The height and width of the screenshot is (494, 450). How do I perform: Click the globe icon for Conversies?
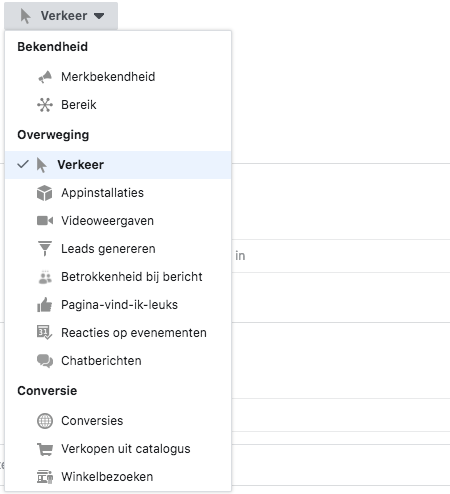(x=45, y=421)
